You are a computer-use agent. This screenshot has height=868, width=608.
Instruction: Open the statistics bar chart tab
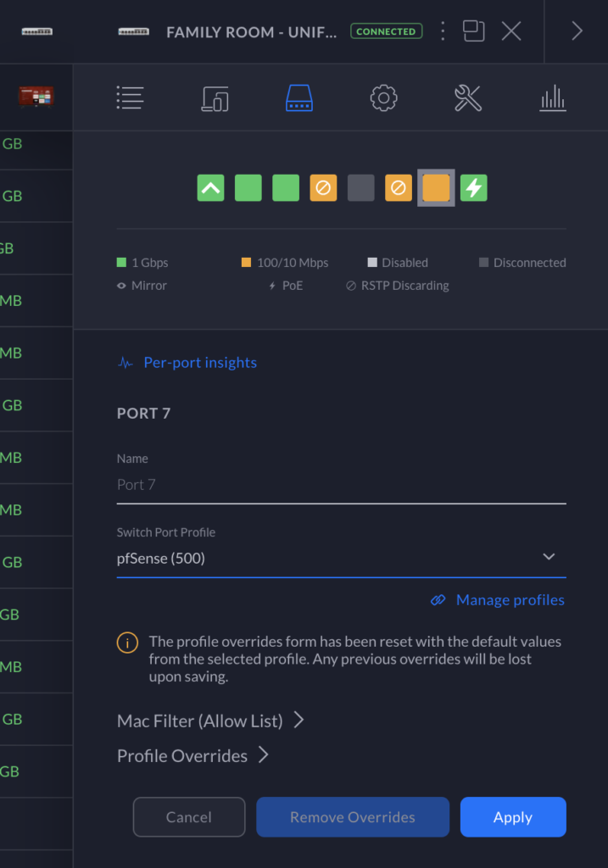point(552,98)
